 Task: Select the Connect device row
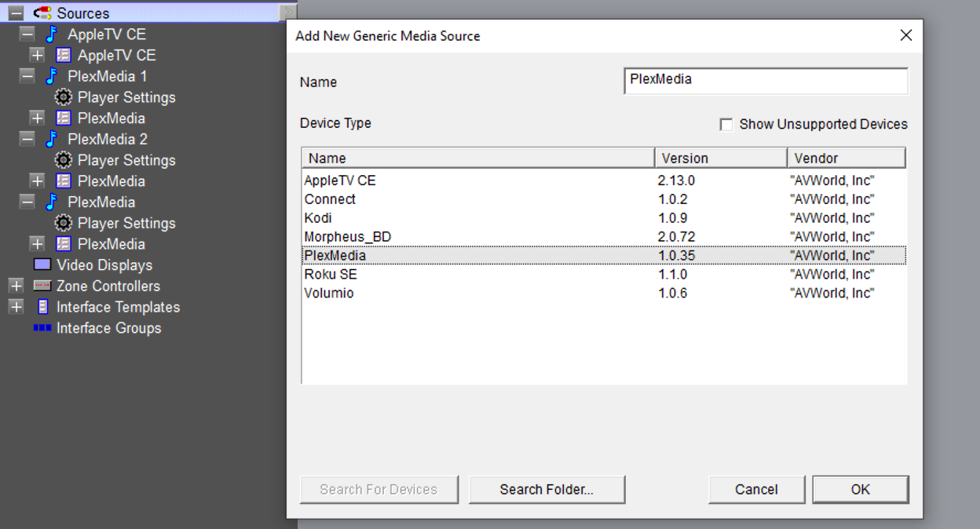coord(604,199)
